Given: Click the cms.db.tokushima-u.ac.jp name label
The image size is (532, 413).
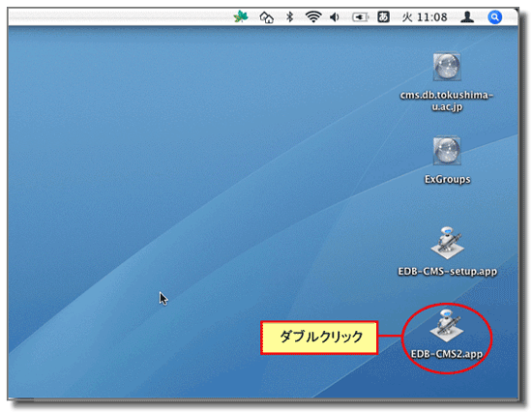Looking at the screenshot, I should (447, 101).
